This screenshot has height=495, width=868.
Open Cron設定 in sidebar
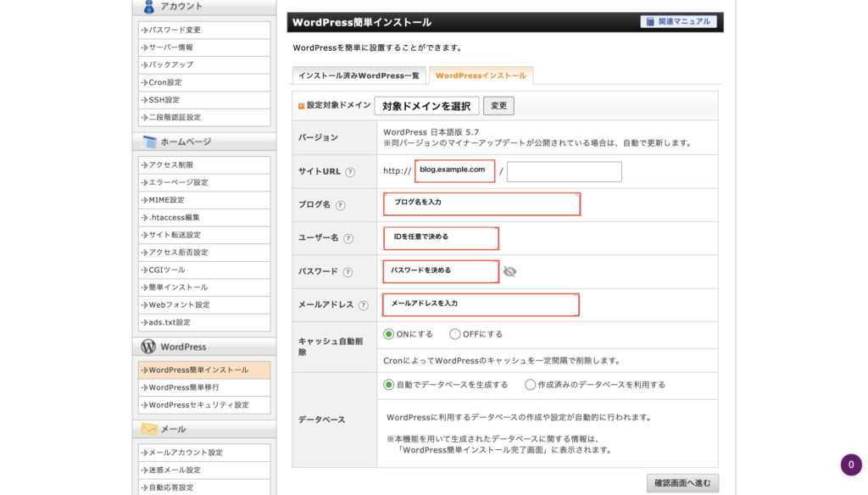pyautogui.click(x=204, y=82)
